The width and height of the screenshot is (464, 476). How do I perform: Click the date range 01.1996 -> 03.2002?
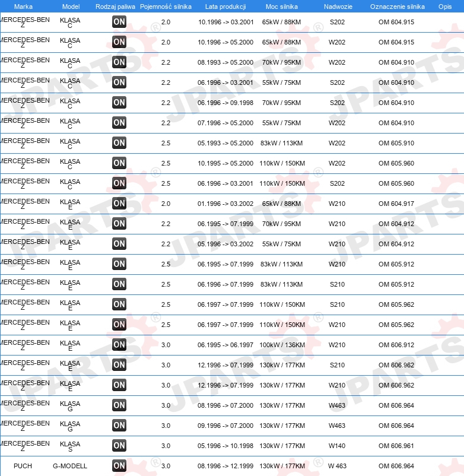[x=225, y=204]
